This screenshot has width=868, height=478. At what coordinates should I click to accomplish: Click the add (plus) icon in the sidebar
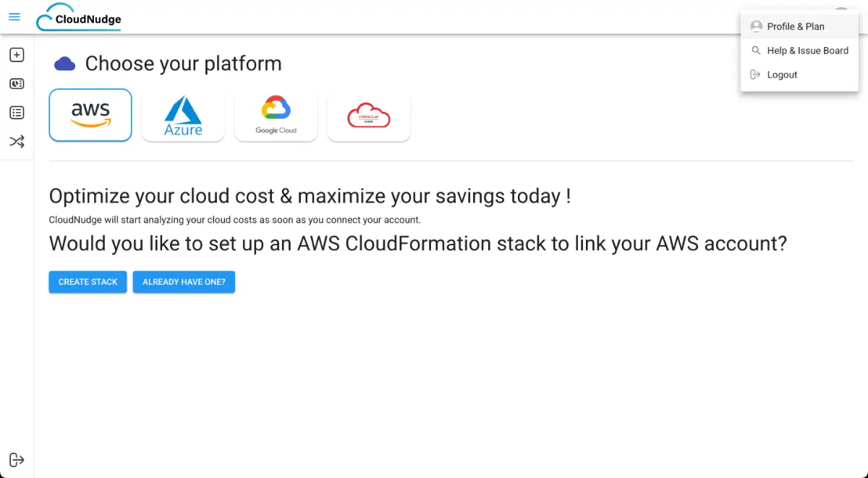point(17,54)
